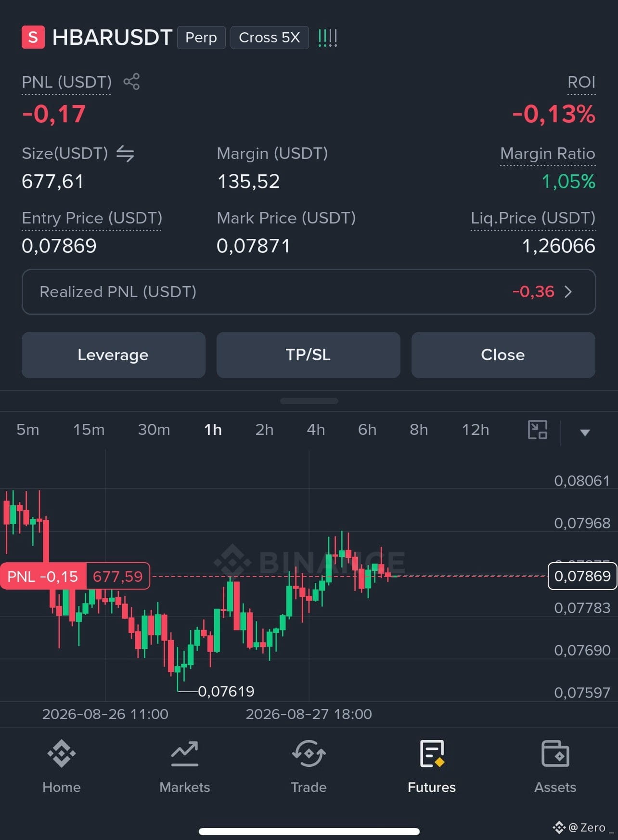Select the 12h chart interval
This screenshot has height=840, width=618.
point(476,429)
